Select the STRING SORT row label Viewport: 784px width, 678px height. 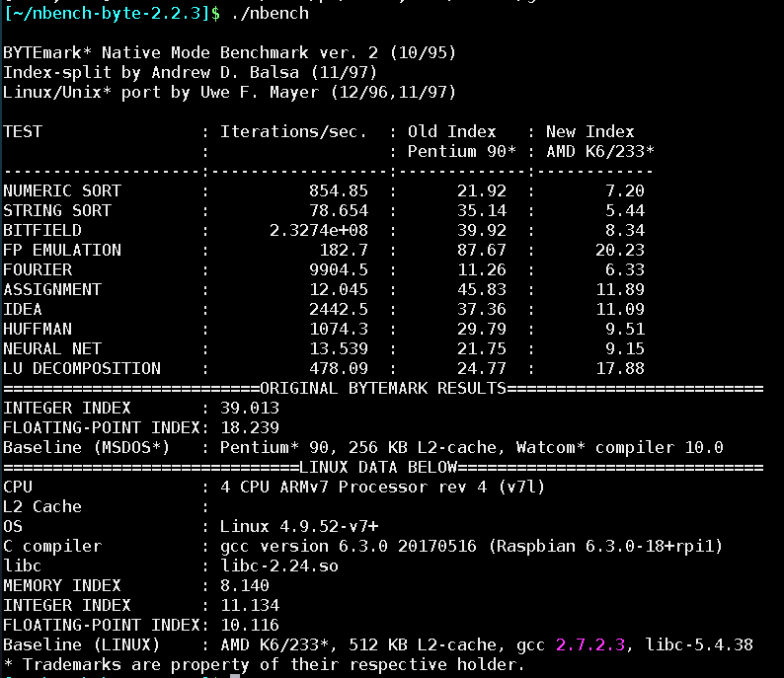coord(57,211)
